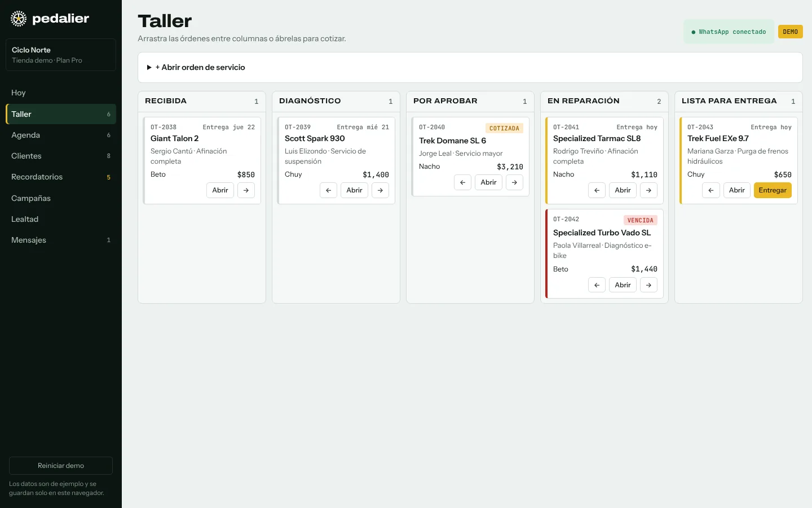Open the Specialized Turbo Vado SL order with Abrir
The image size is (812, 508).
(623, 285)
